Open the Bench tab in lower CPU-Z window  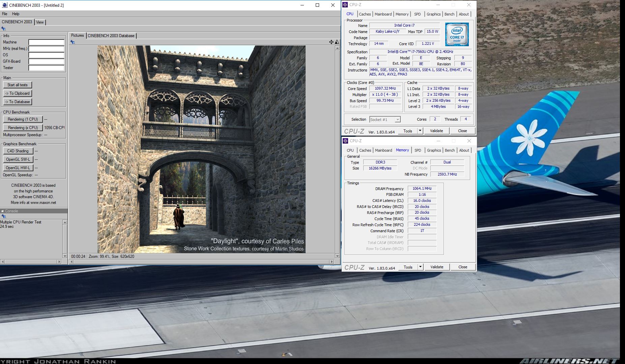coord(450,150)
